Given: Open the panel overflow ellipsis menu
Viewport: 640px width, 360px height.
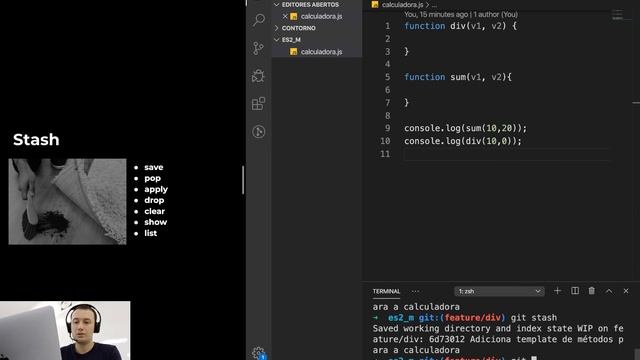Looking at the screenshot, I should pos(415,291).
